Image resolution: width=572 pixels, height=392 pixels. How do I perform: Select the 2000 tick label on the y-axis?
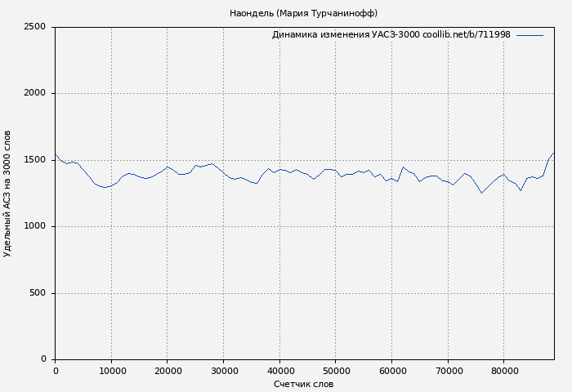pos(34,94)
